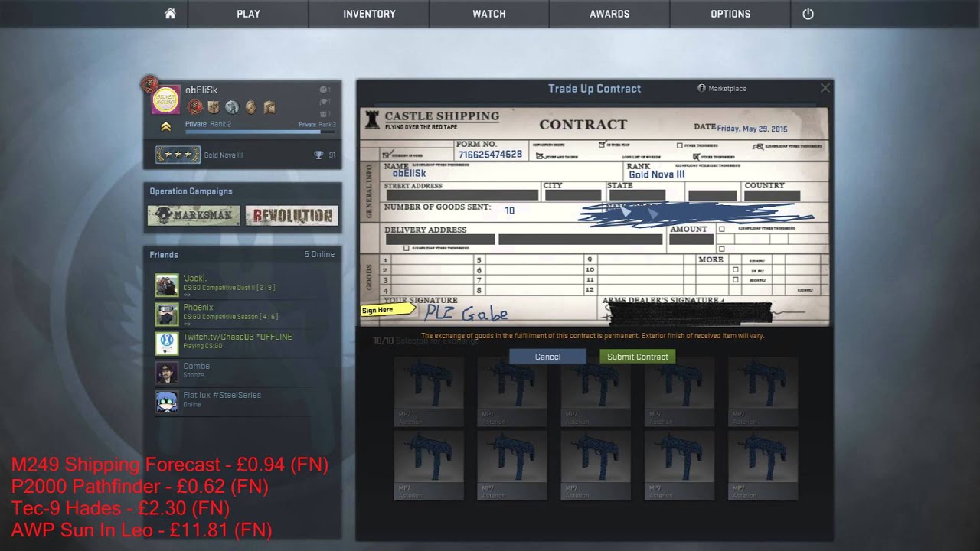Screen dimensions: 980x551
Task: Select the last bronze badge in medal row
Action: (269, 107)
